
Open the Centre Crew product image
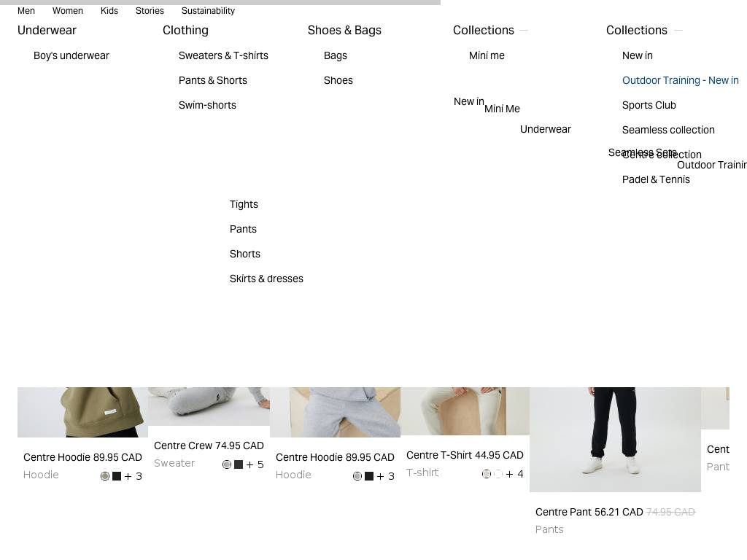209,407
